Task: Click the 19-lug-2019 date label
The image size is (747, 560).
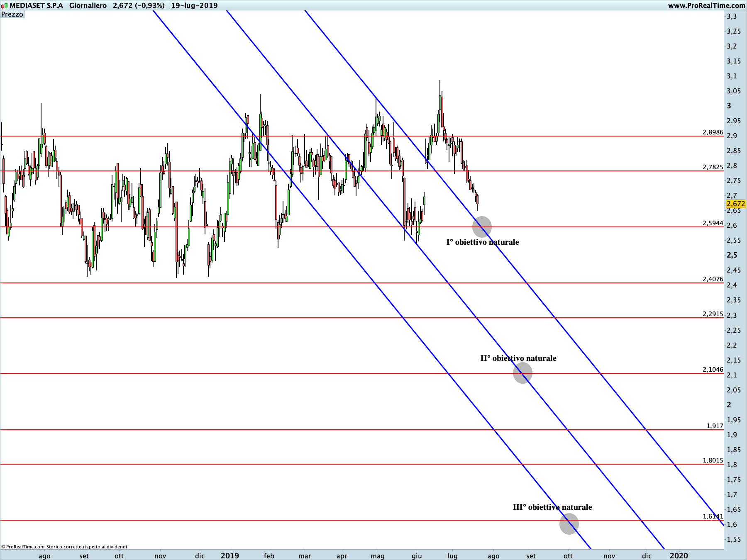Action: (194, 5)
